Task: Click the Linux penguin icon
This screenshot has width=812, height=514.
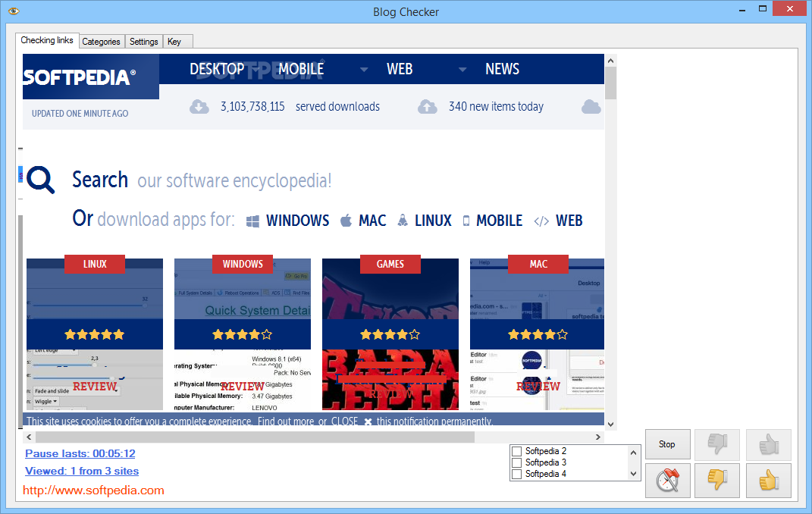Action: click(403, 221)
